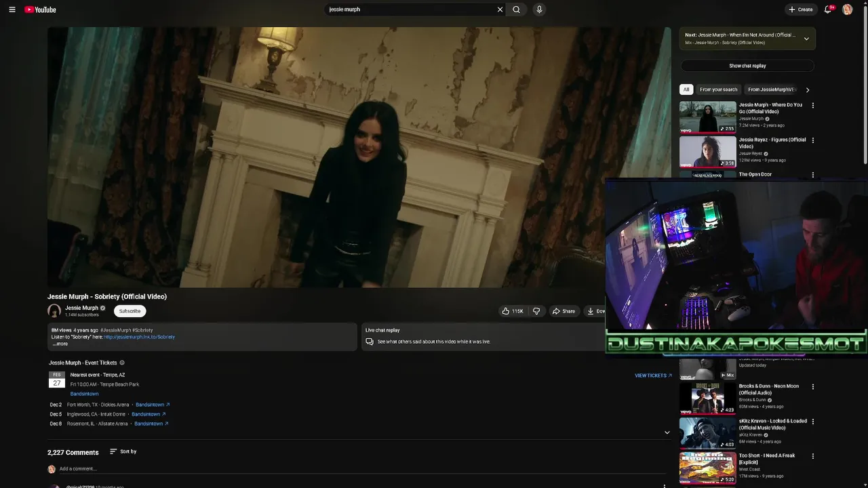Expand the Next up playlist chevron
Image resolution: width=868 pixels, height=488 pixels.
806,39
